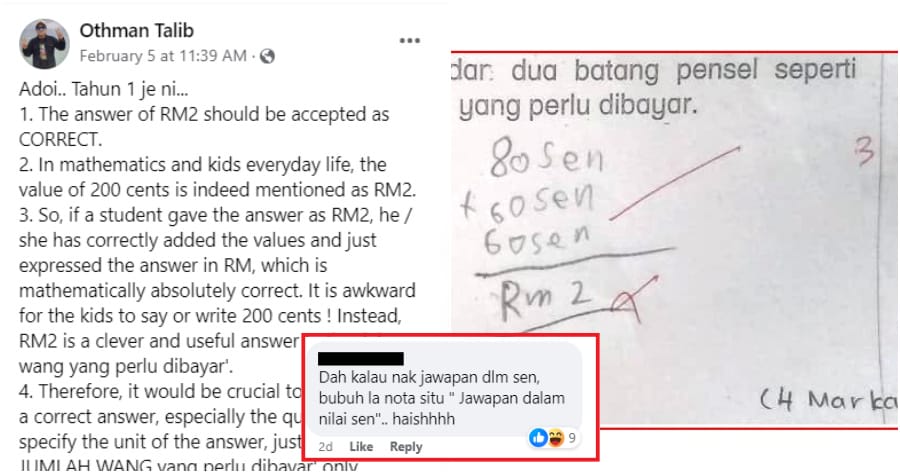Click the red score 3 on paper

pos(863,152)
